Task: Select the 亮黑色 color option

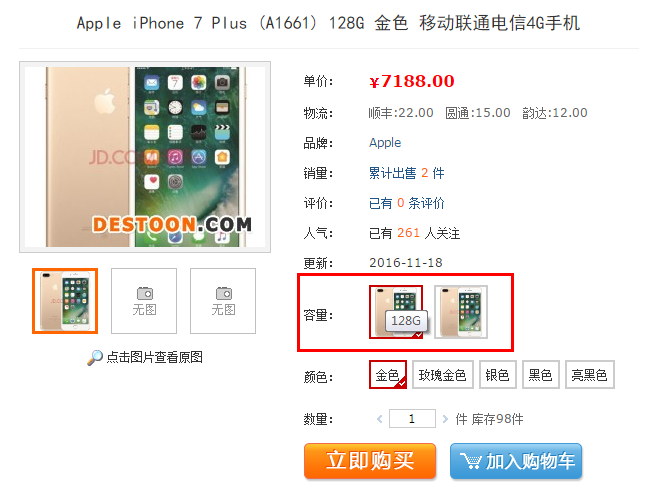Action: 590,375
